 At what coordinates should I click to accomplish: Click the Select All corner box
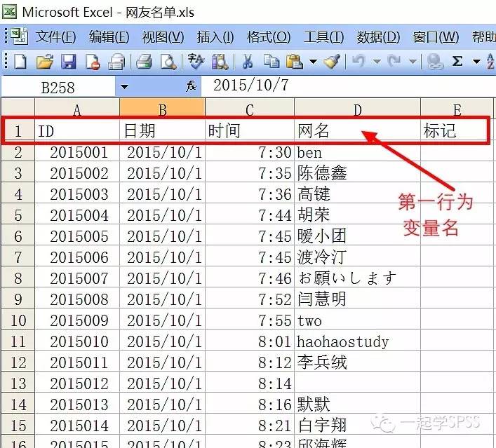[x=18, y=108]
